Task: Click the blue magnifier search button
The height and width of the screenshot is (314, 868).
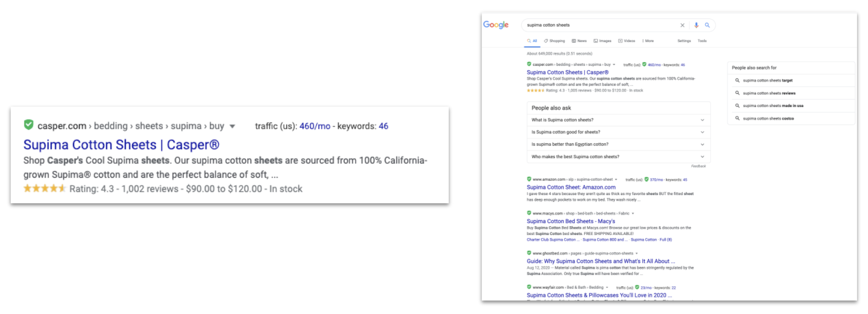Action: (x=707, y=25)
